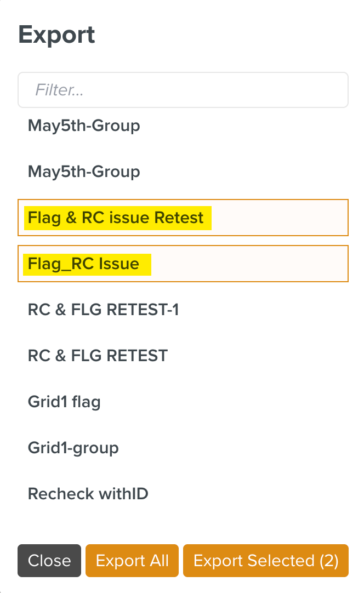Click the Export Selected (2) button

click(265, 561)
